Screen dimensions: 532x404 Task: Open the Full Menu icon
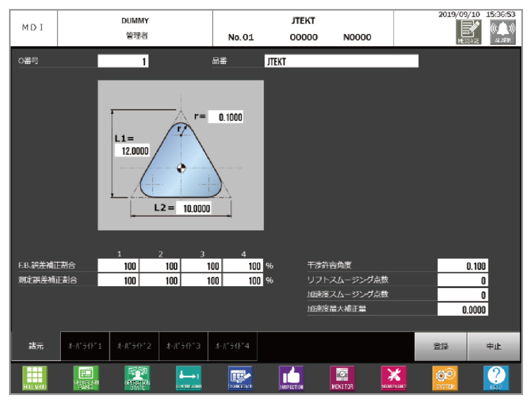pyautogui.click(x=35, y=378)
